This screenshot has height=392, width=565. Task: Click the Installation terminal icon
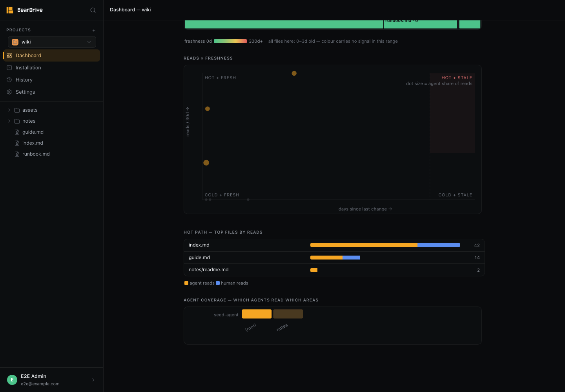pyautogui.click(x=9, y=68)
